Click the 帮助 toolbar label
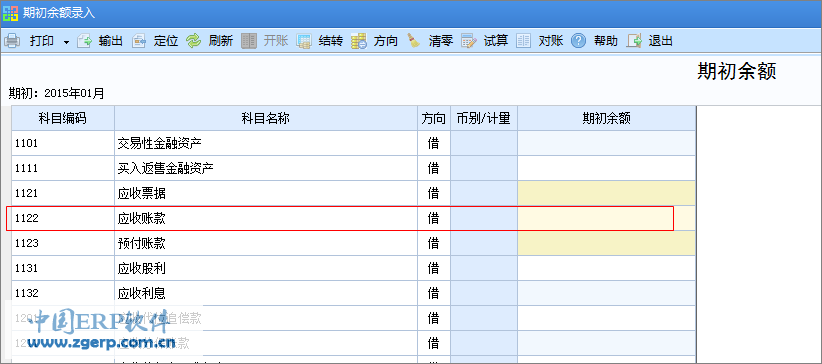This screenshot has height=364, width=822. (x=605, y=41)
